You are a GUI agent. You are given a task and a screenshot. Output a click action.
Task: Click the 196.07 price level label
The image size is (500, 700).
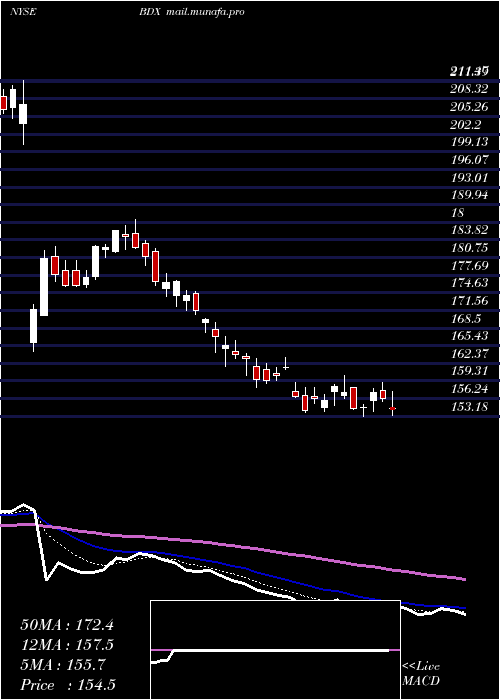click(469, 159)
